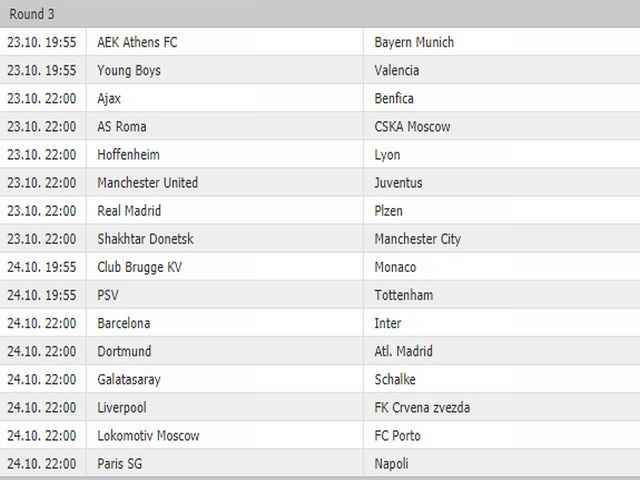The width and height of the screenshot is (640, 480).
Task: Open Manchester United match details
Action: tap(320, 182)
